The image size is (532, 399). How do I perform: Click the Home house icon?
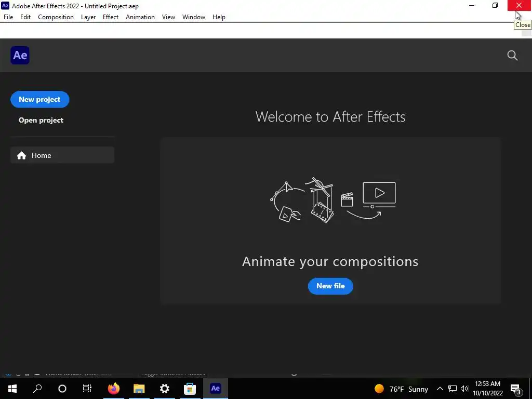22,155
